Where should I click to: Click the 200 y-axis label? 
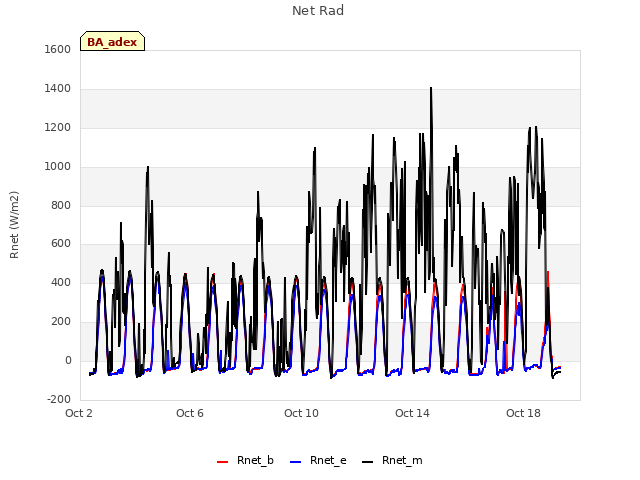click(x=61, y=322)
